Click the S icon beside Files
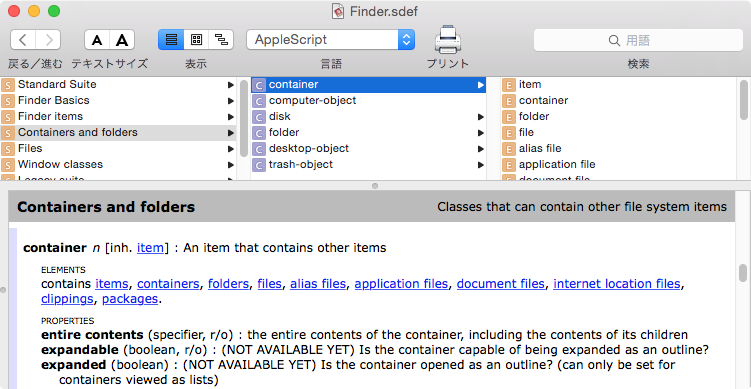Image resolution: width=751 pixels, height=389 pixels. 8,149
